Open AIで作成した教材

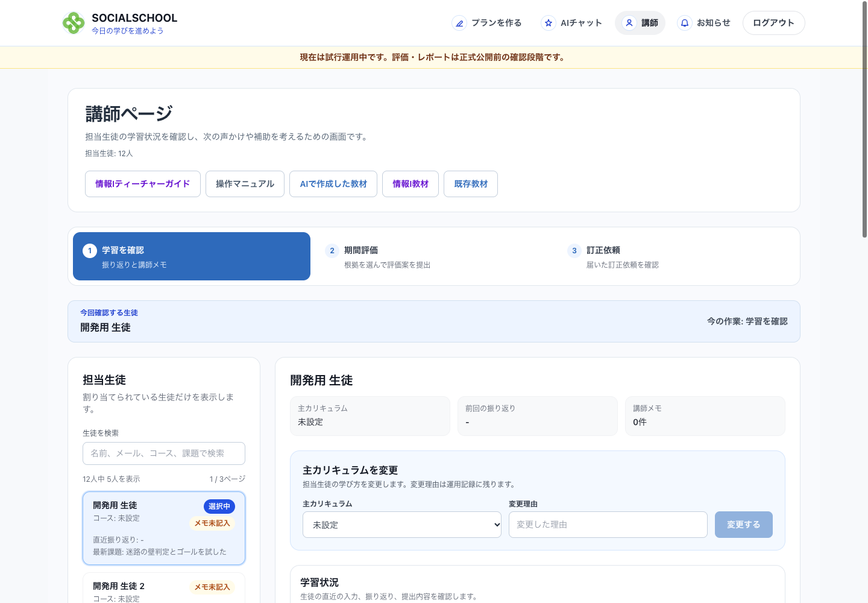tap(333, 184)
